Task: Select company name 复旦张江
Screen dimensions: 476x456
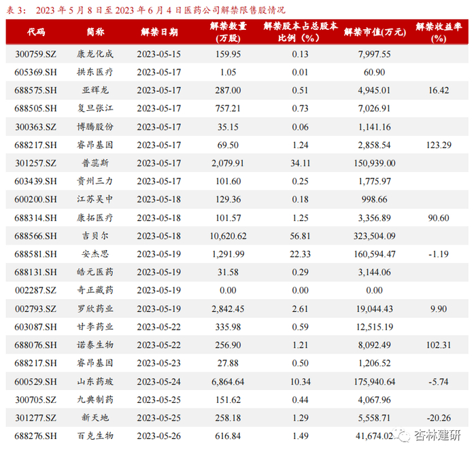Action: coord(95,108)
